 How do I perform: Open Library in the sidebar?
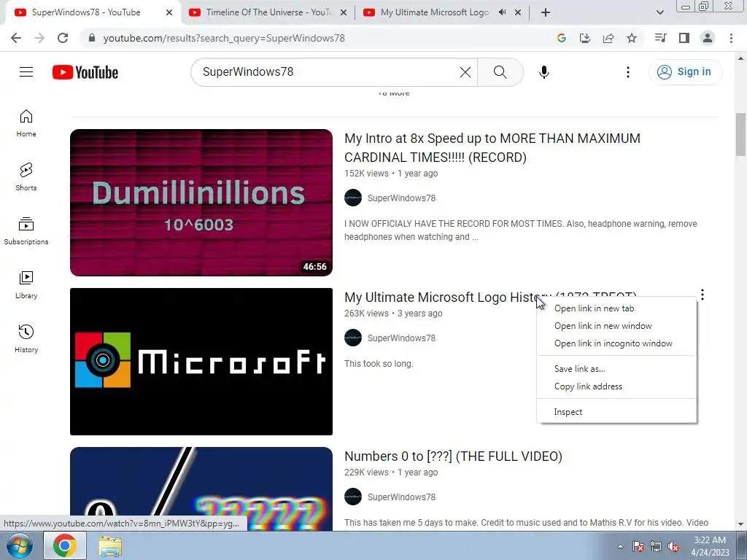point(26,285)
